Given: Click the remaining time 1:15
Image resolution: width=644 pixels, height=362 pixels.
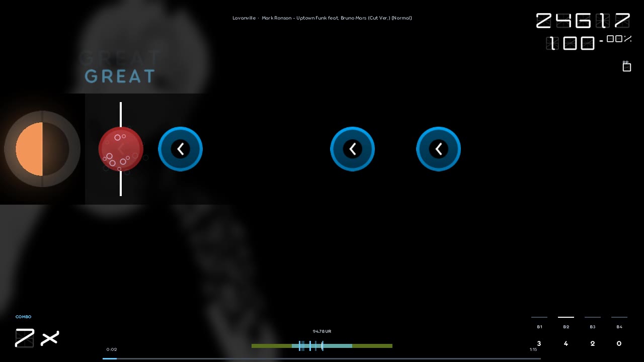Looking at the screenshot, I should [533, 349].
